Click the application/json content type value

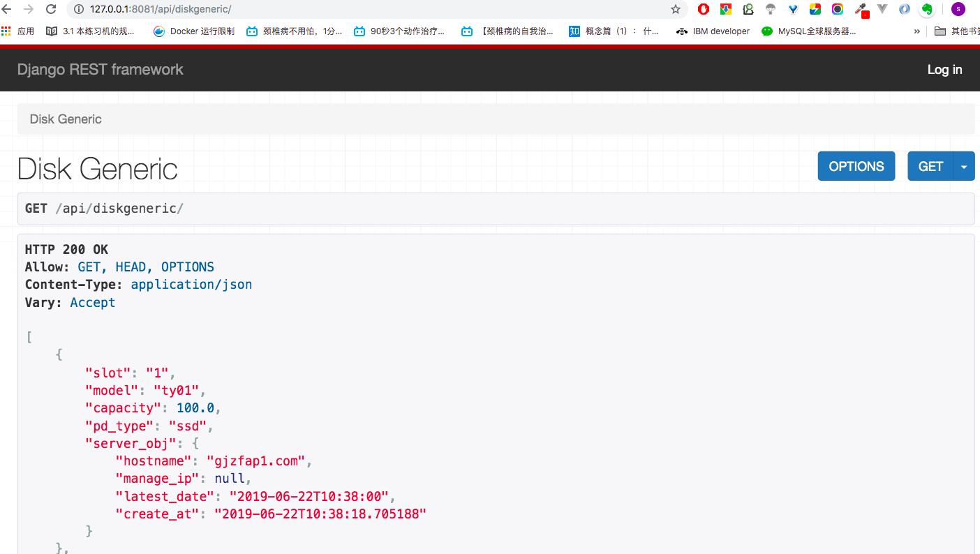191,284
